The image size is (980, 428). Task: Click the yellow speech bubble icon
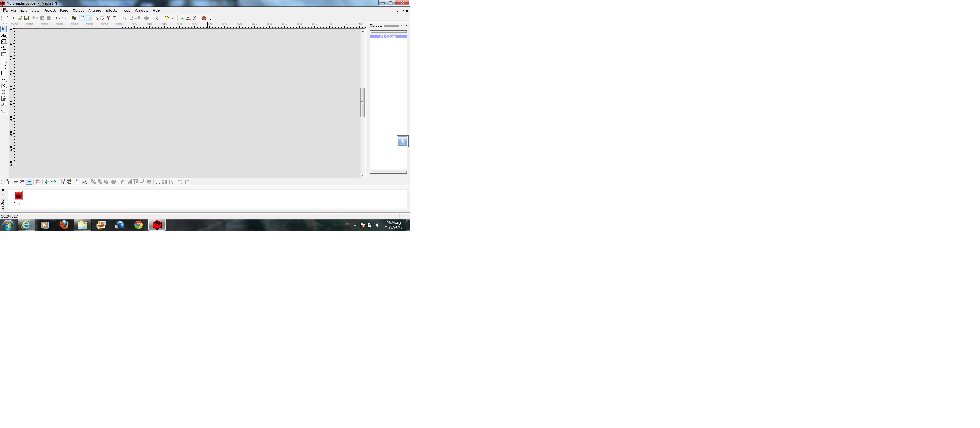[166, 18]
